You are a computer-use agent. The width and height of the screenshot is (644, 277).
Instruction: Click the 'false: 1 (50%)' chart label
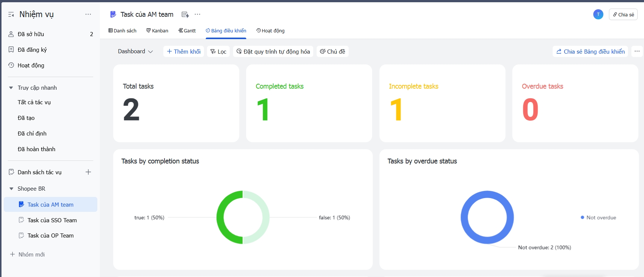(334, 217)
